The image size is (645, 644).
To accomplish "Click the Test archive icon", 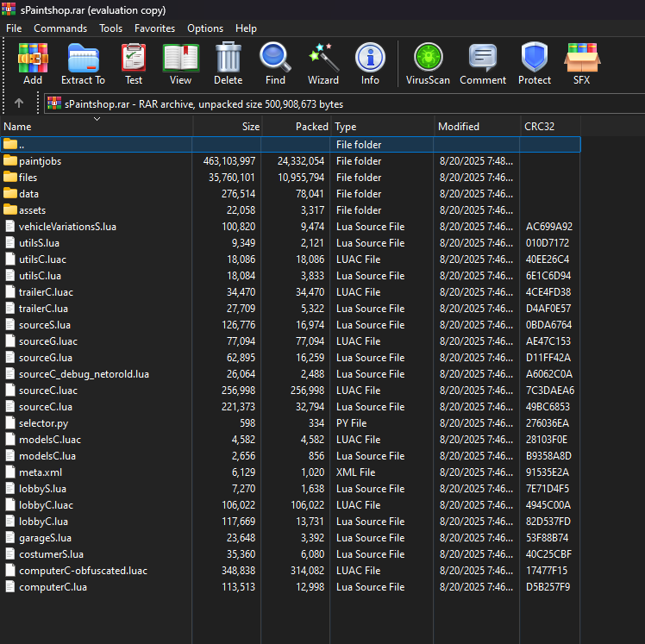I will [134, 58].
